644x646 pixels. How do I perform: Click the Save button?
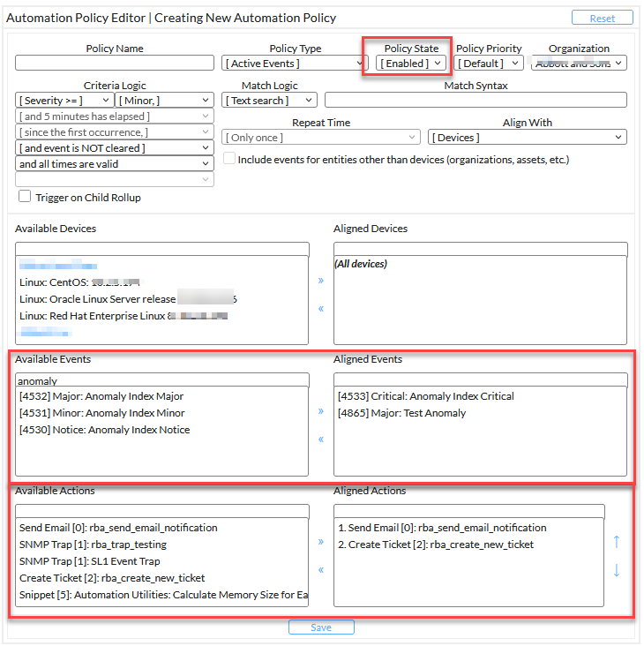(321, 627)
